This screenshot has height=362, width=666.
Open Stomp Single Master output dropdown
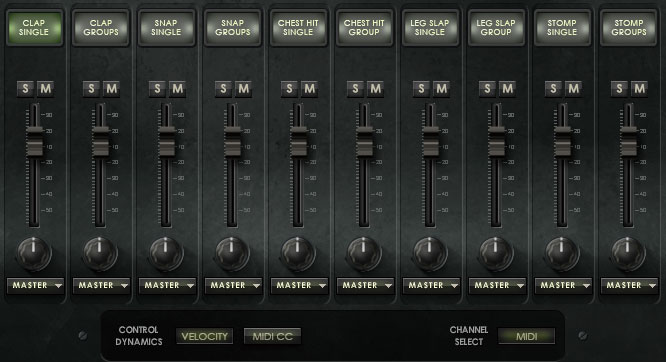[x=563, y=286]
